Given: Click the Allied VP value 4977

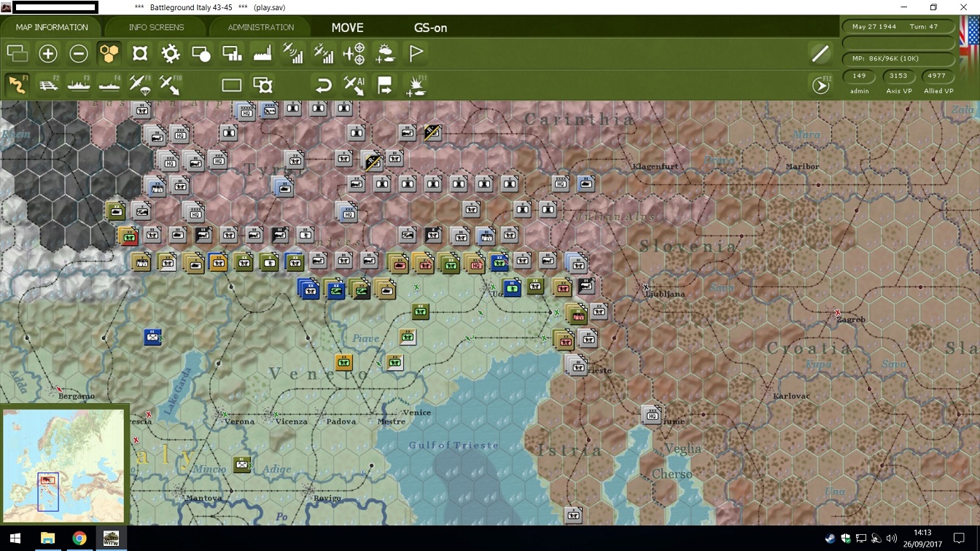Looking at the screenshot, I should [937, 76].
